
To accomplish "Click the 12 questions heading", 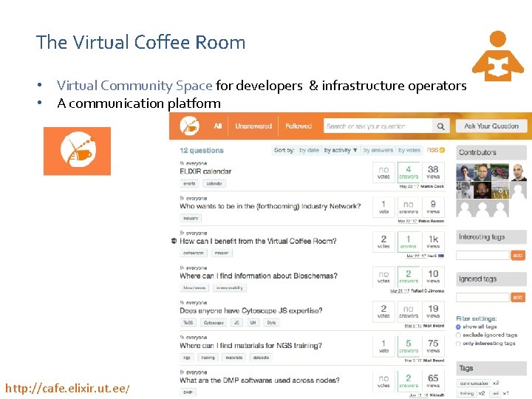I will coord(202,150).
